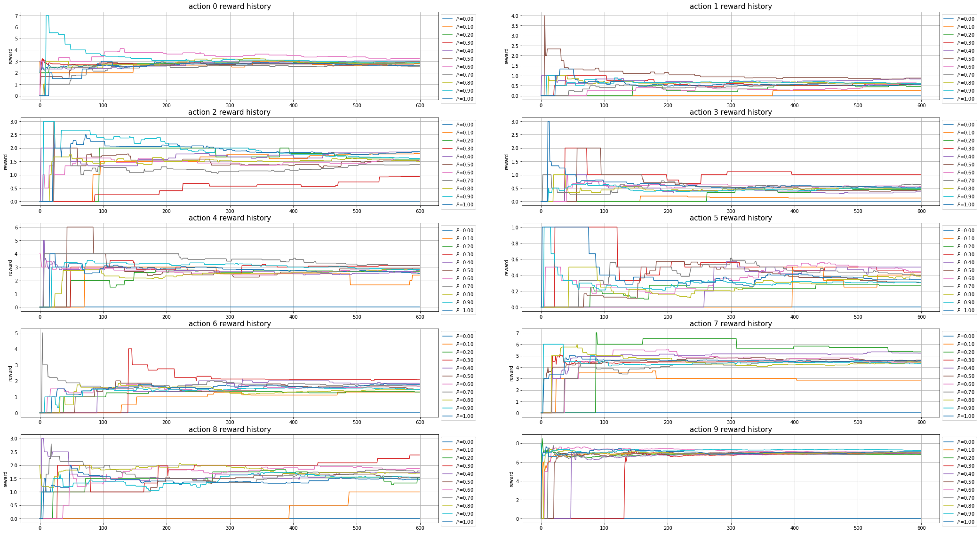Select P=0.80 legend entry in action 9 chart
The image size is (980, 534).
(x=965, y=506)
